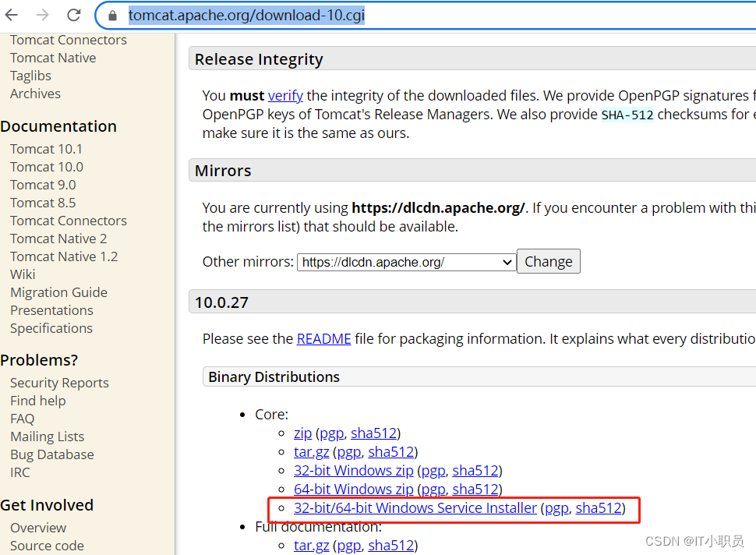This screenshot has height=555, width=756.
Task: Open the Specifications sidebar link
Action: click(x=51, y=328)
